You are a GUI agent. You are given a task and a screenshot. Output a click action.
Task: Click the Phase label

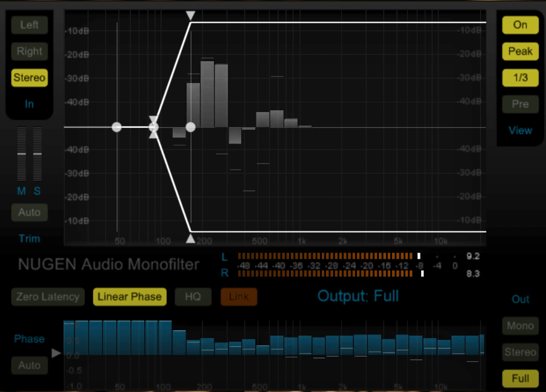point(29,339)
